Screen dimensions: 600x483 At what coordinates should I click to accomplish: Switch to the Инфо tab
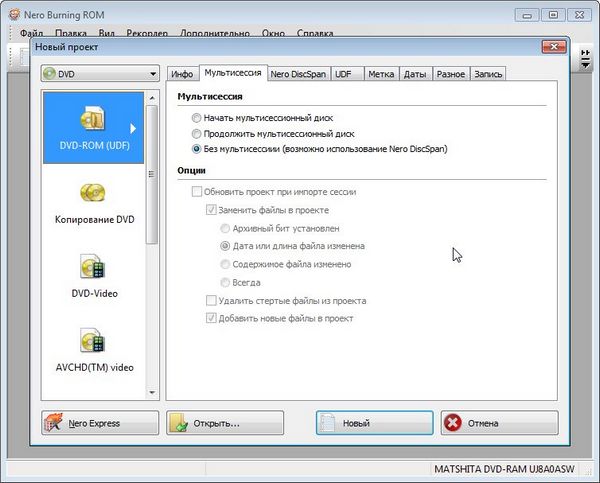[181, 74]
